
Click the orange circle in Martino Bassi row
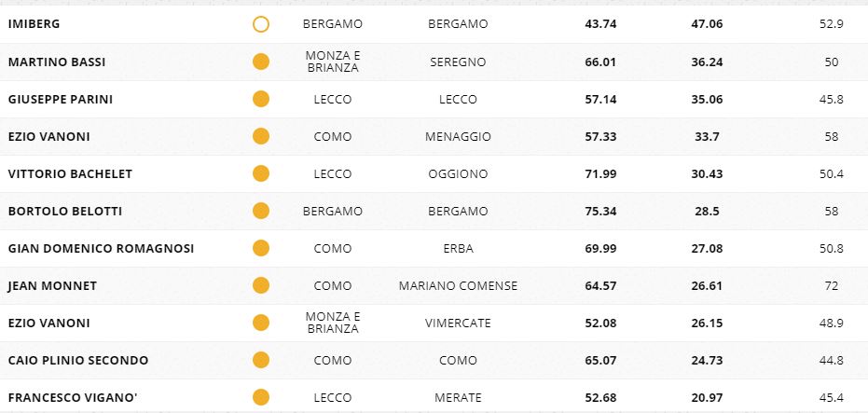pyautogui.click(x=261, y=62)
